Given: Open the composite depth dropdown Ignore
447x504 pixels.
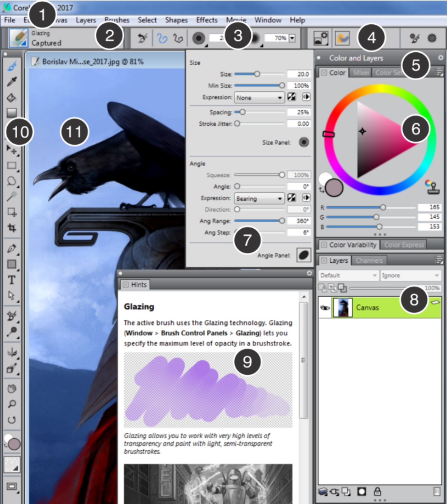Looking at the screenshot, I should click(410, 275).
